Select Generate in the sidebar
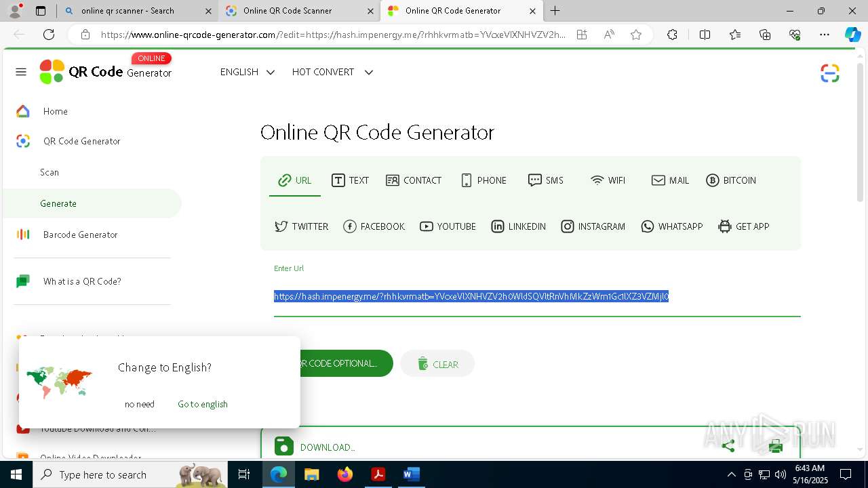Image resolution: width=868 pixels, height=488 pixels. [92, 203]
